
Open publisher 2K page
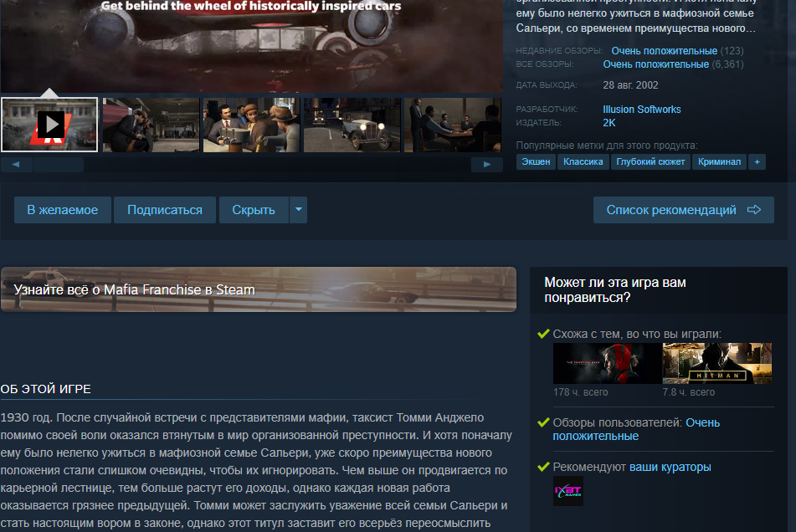(609, 123)
